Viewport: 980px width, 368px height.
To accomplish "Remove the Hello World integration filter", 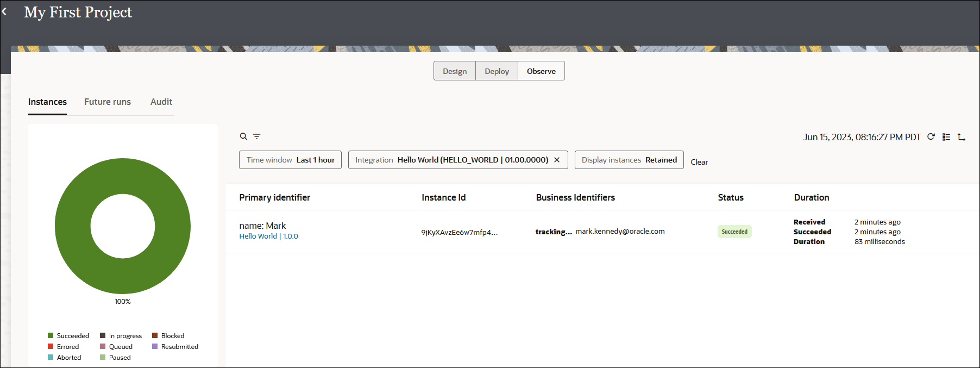I will 557,160.
